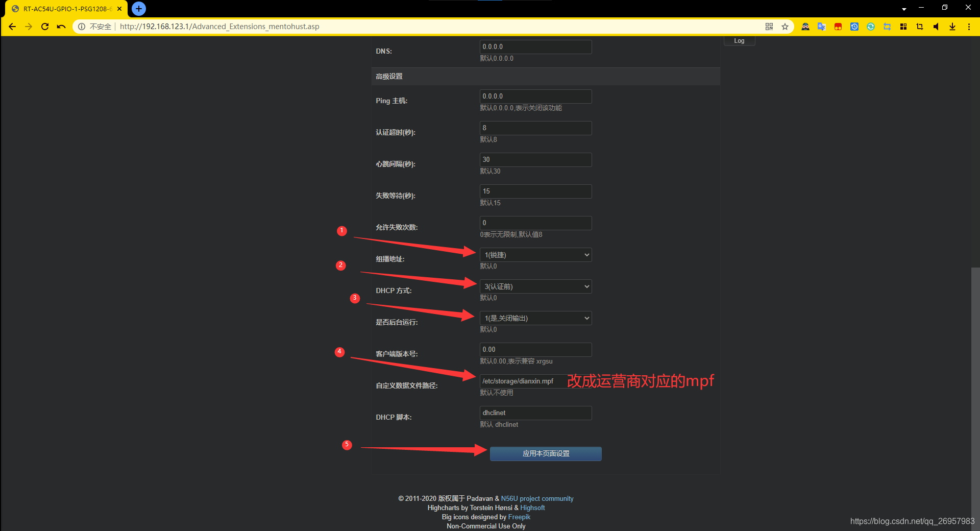
Task: Open the Freepik link
Action: [x=519, y=517]
